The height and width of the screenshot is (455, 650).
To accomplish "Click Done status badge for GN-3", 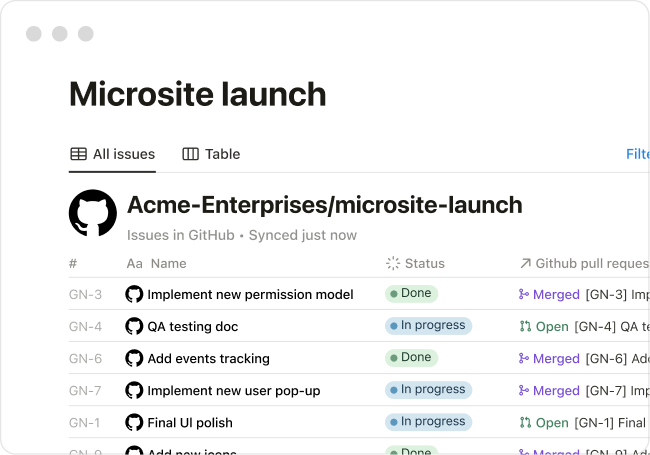I will 411,294.
